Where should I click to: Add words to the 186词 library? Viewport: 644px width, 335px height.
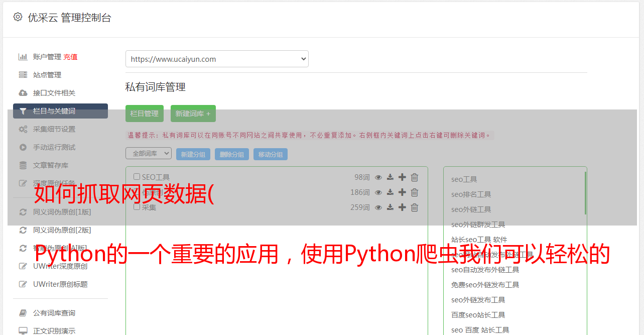pos(402,192)
